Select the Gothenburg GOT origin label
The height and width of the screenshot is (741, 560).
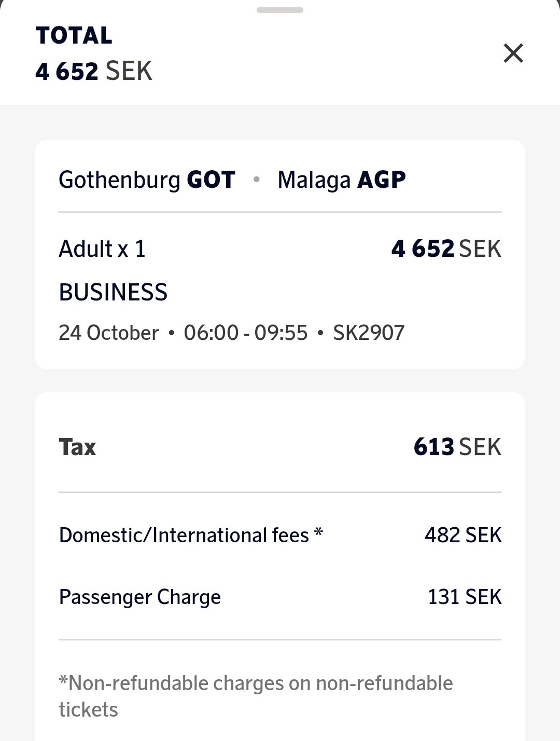point(147,180)
